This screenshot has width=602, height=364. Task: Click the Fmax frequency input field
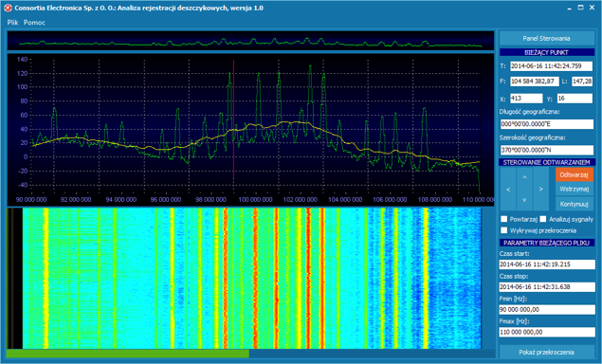click(547, 332)
